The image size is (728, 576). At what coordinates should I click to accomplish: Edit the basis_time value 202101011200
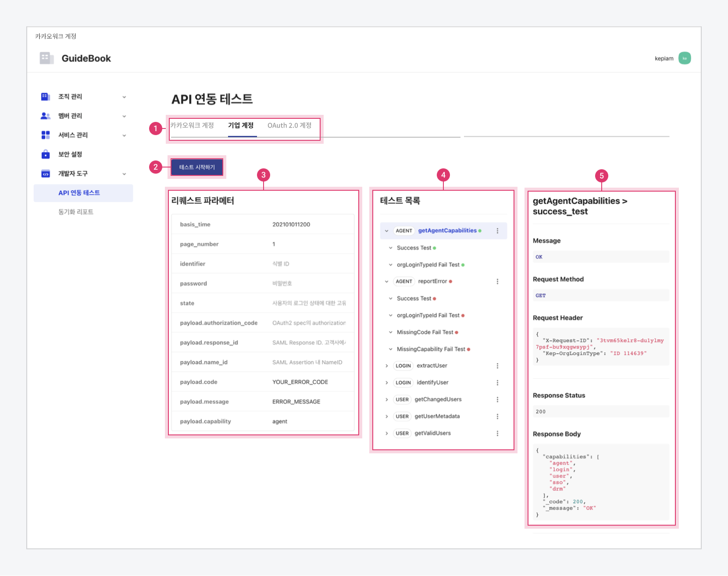pyautogui.click(x=291, y=224)
